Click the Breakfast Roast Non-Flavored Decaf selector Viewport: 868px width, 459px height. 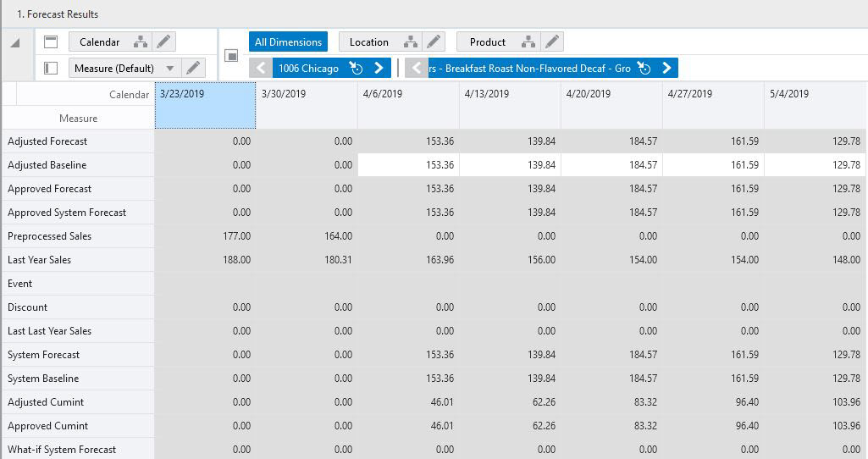coord(530,68)
